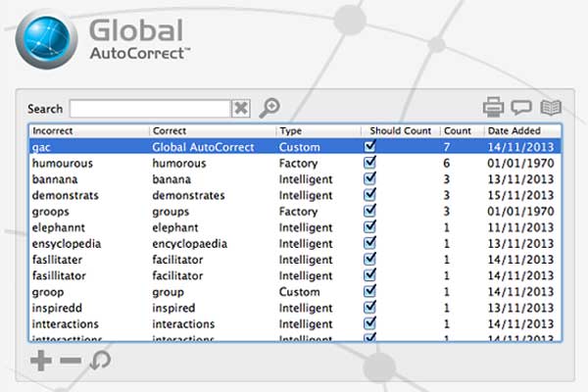
Task: Click the date 11/11/2013
Action: tap(520, 227)
